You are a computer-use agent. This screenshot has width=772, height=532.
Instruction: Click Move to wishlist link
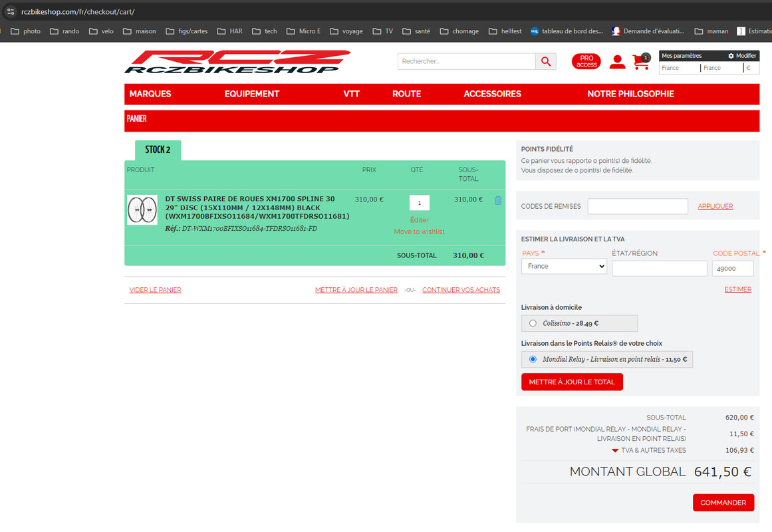click(x=419, y=232)
